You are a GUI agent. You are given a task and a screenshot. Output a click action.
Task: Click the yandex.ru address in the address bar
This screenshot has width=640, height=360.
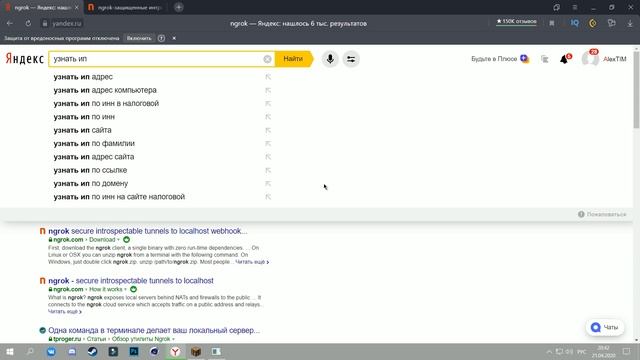point(67,24)
